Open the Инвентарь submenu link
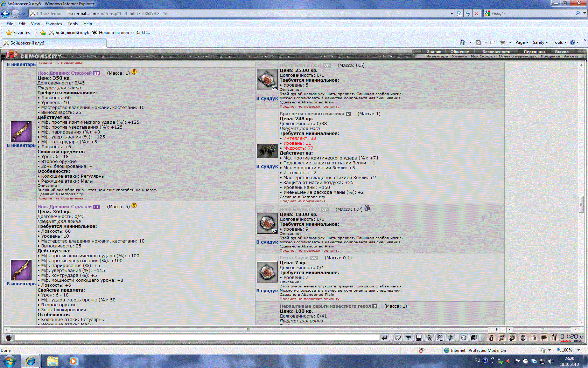 437,56
